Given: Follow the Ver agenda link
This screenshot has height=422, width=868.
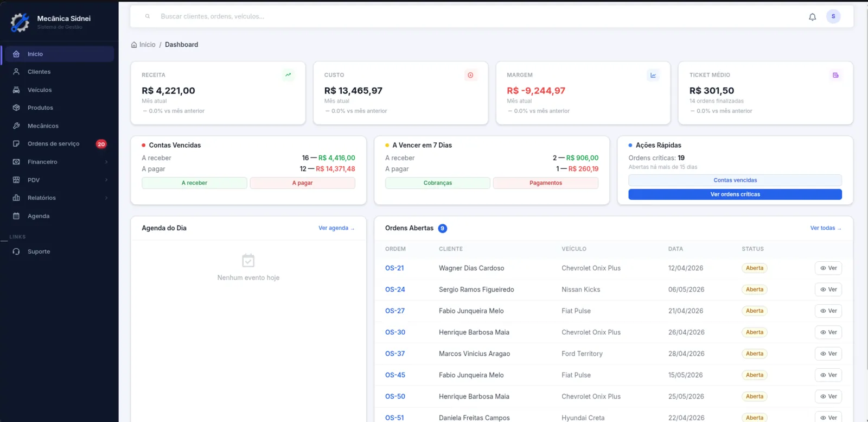Looking at the screenshot, I should pyautogui.click(x=336, y=228).
